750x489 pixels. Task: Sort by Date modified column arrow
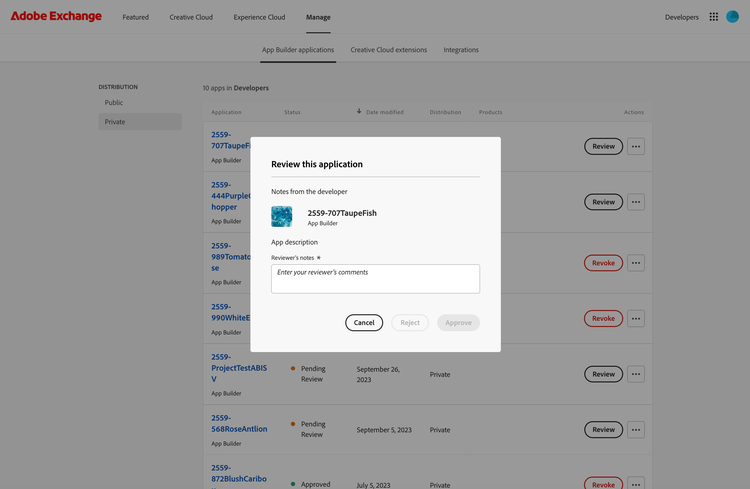pyautogui.click(x=359, y=112)
